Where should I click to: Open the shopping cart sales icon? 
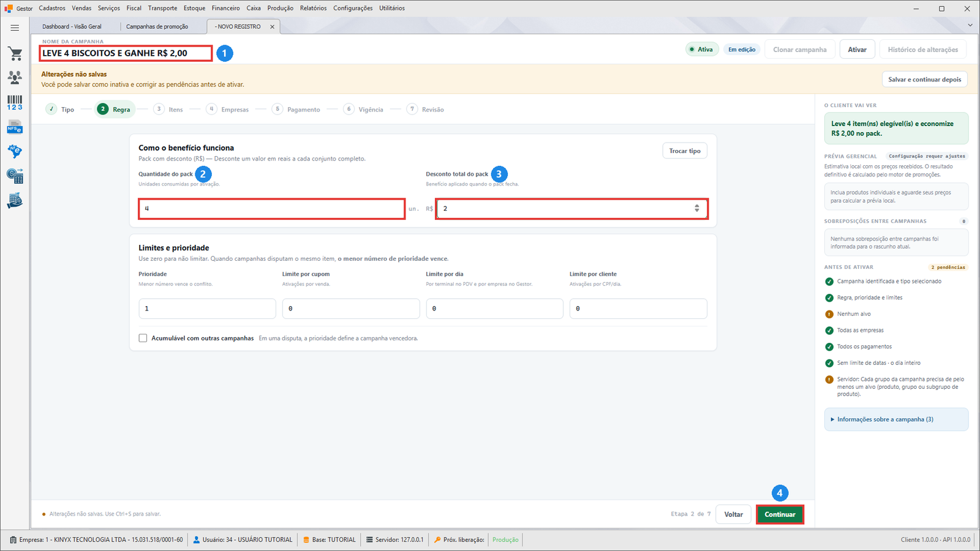[x=15, y=54]
